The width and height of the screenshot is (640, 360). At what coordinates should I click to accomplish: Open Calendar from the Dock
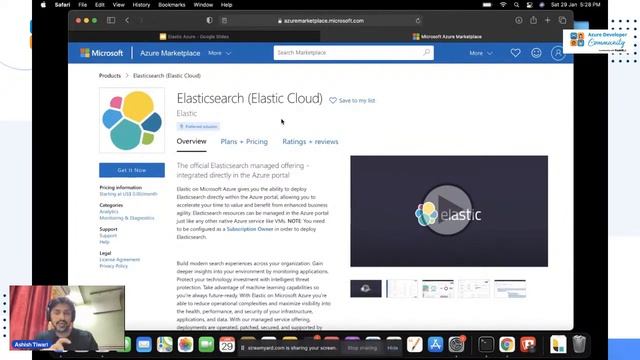coord(227,345)
